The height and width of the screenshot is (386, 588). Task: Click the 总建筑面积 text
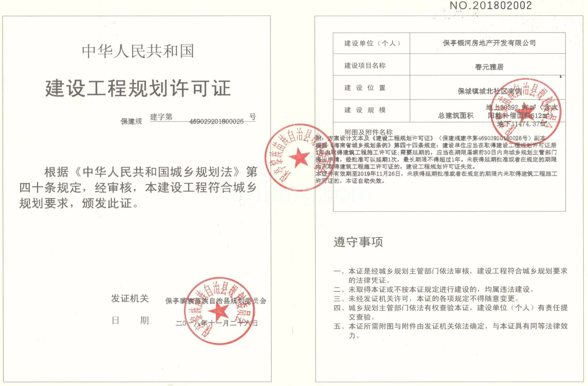point(456,115)
